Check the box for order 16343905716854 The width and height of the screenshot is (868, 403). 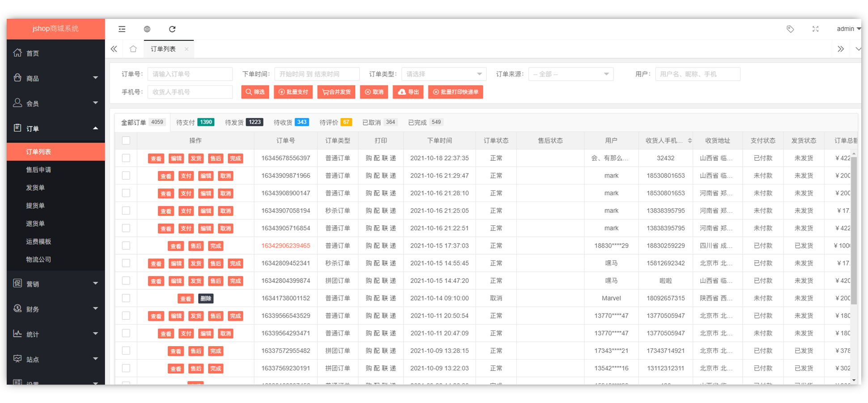(126, 228)
